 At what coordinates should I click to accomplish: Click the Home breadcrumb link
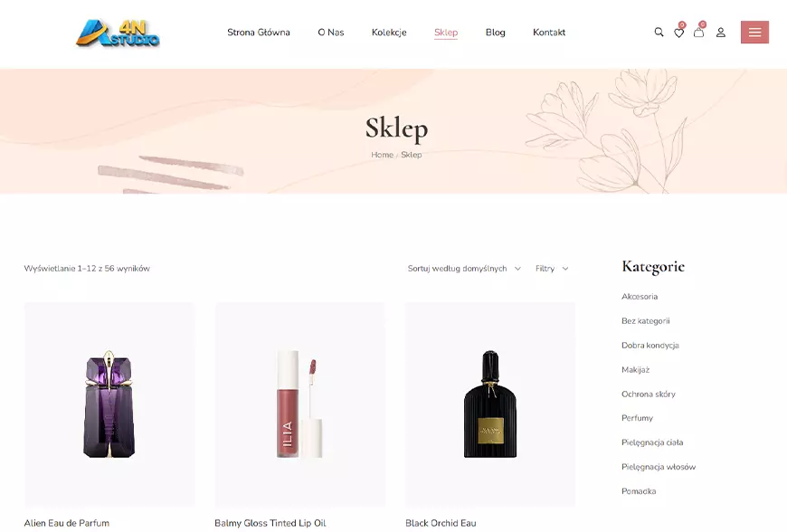tap(382, 155)
